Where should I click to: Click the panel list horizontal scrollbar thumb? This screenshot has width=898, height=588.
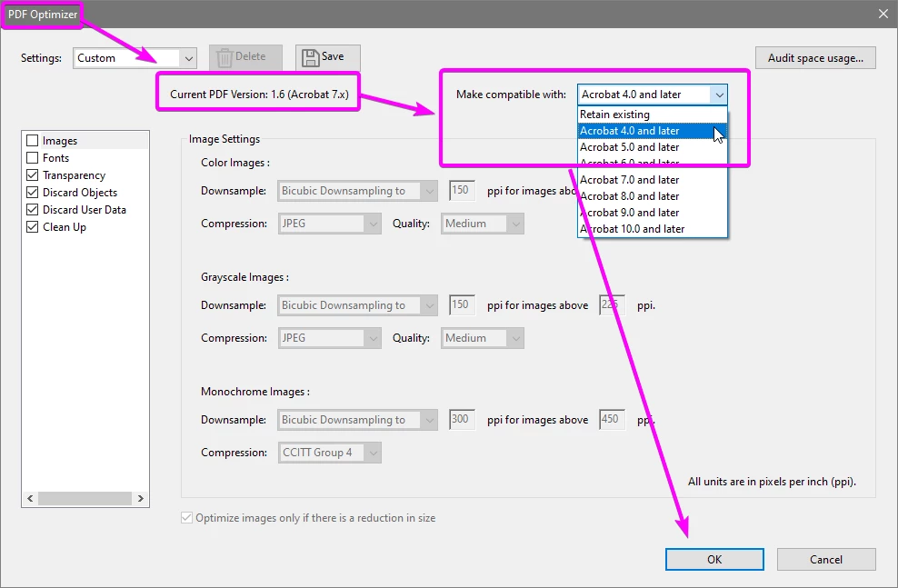tap(85, 499)
